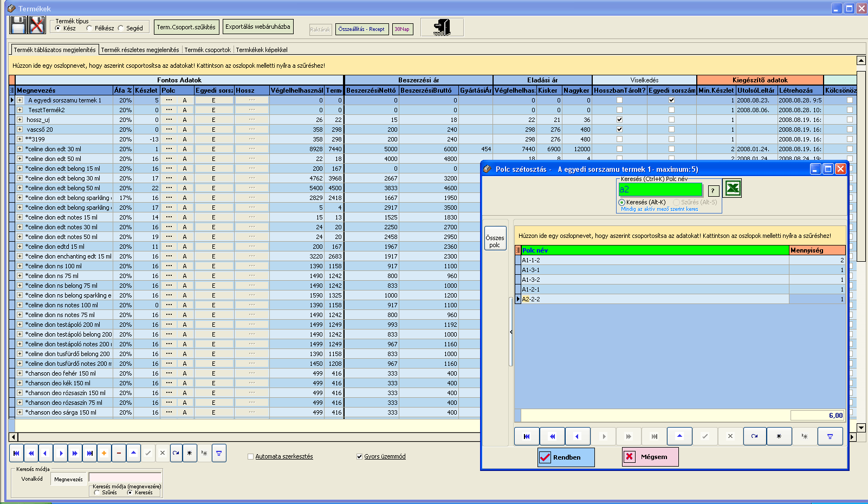This screenshot has width=868, height=504.
Task: Click the question mark button beside shelf search
Action: 714,191
